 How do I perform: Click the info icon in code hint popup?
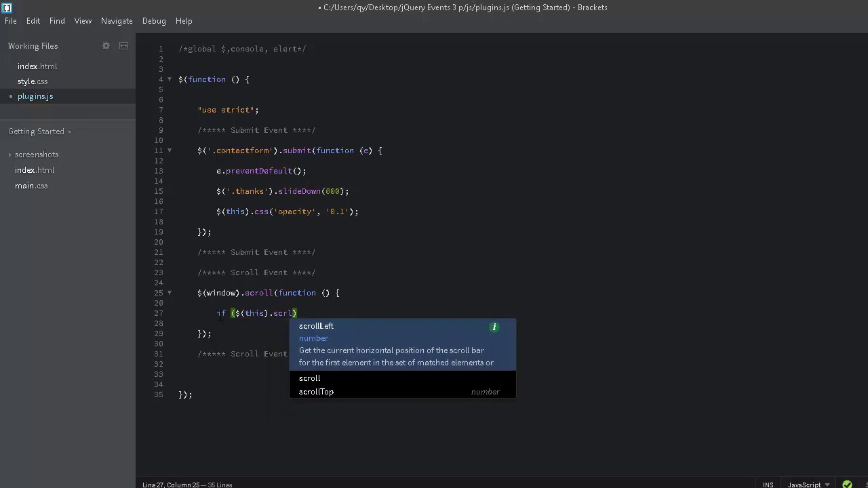pyautogui.click(x=494, y=327)
